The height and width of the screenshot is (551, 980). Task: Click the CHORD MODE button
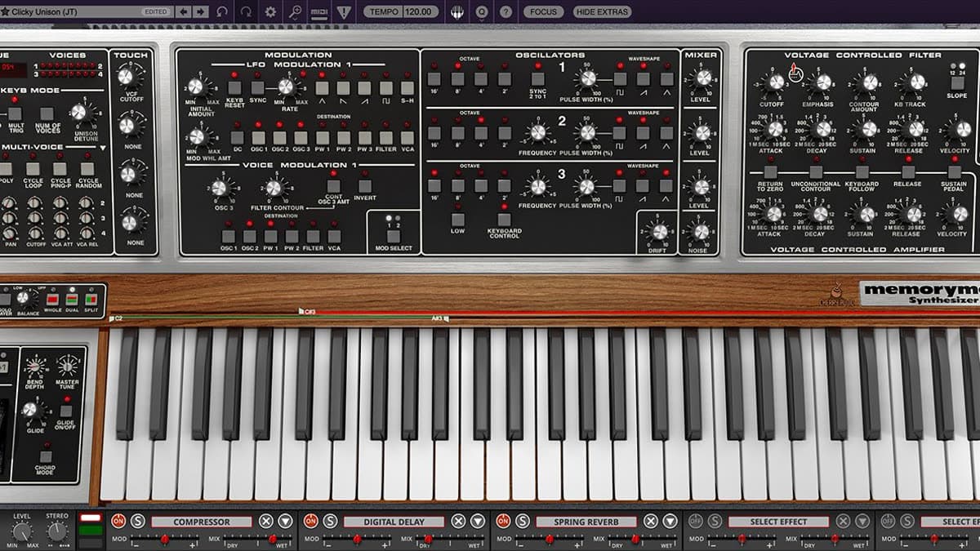pos(46,456)
